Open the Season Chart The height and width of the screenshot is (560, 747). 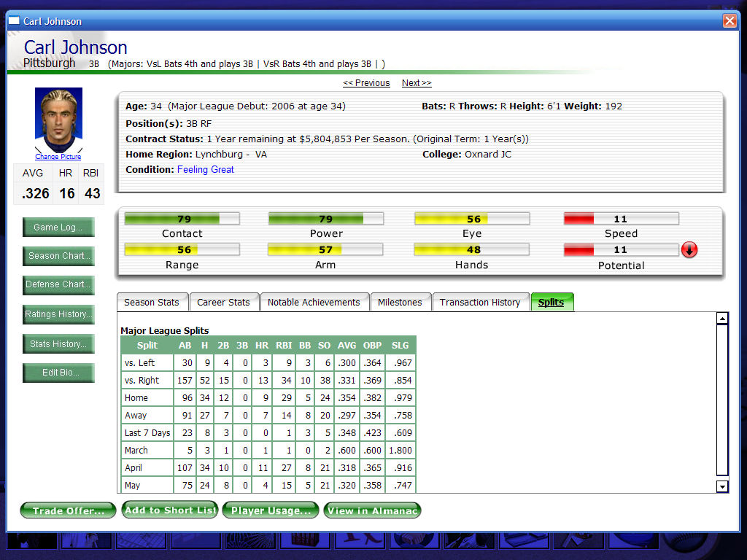58,256
